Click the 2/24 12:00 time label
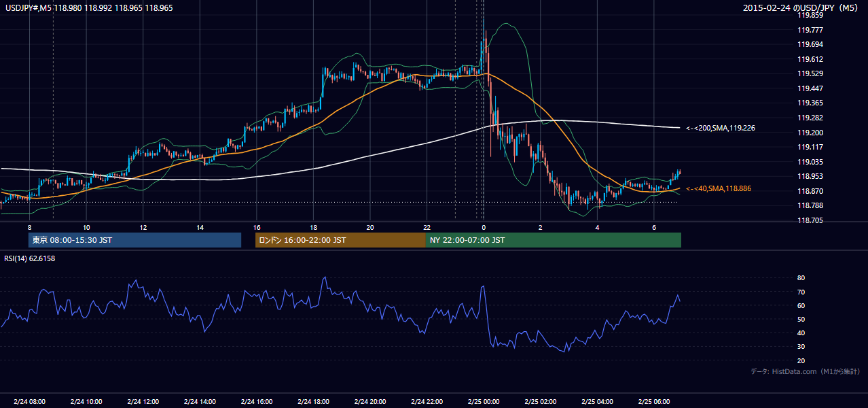The width and height of the screenshot is (868, 408). coord(143,402)
